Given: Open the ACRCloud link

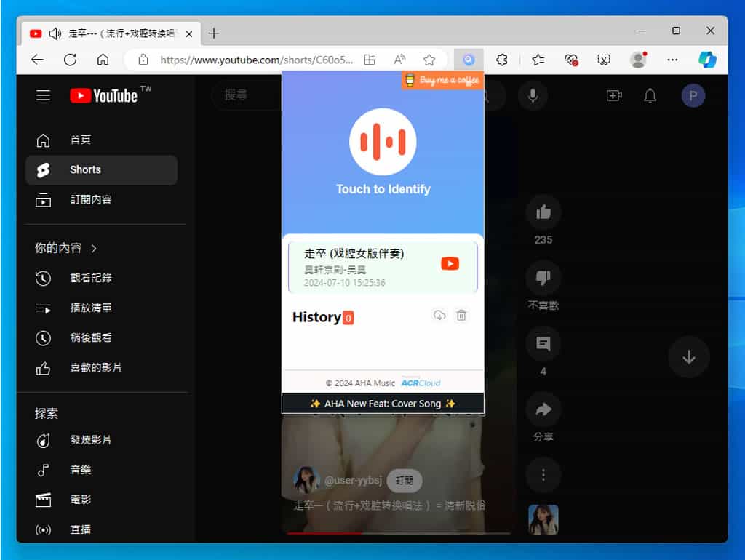Looking at the screenshot, I should coord(421,383).
